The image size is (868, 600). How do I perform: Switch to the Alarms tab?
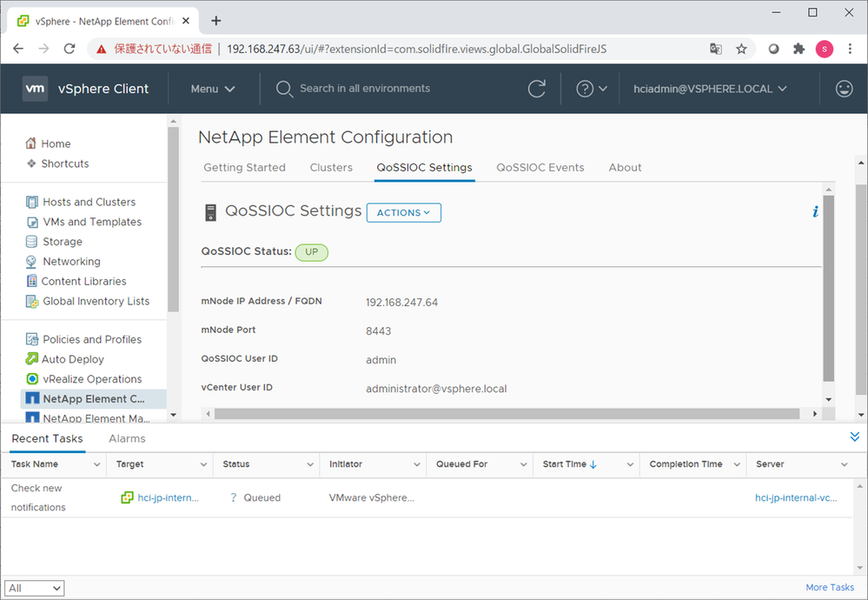(x=127, y=439)
